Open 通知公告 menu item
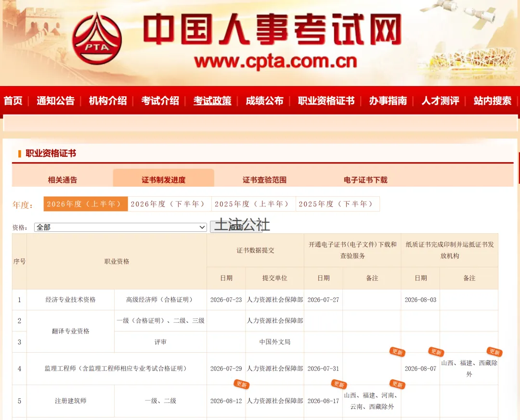 pyautogui.click(x=56, y=101)
